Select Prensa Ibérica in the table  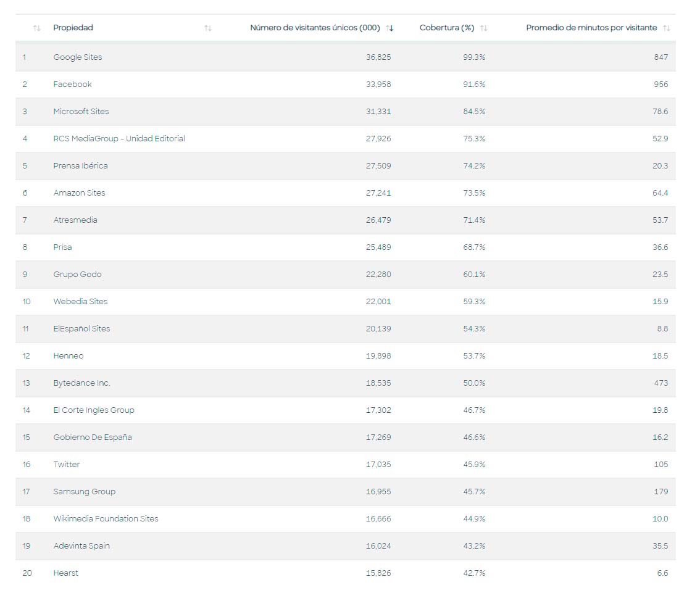[80, 166]
